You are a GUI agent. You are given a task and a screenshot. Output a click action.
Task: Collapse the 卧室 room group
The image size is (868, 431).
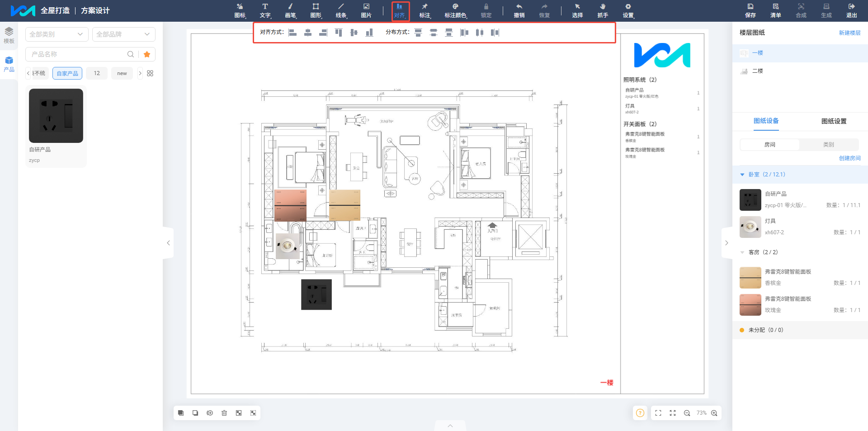click(742, 175)
